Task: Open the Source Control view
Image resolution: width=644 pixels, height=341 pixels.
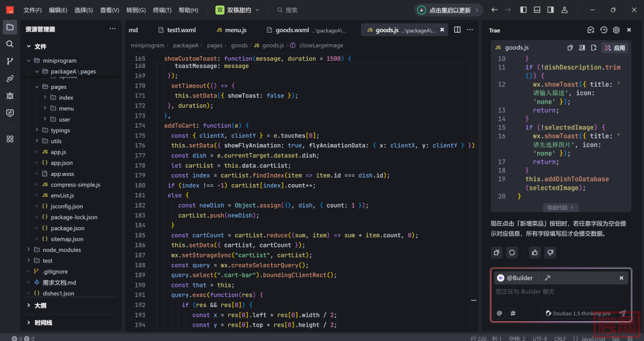Action: pos(10,61)
